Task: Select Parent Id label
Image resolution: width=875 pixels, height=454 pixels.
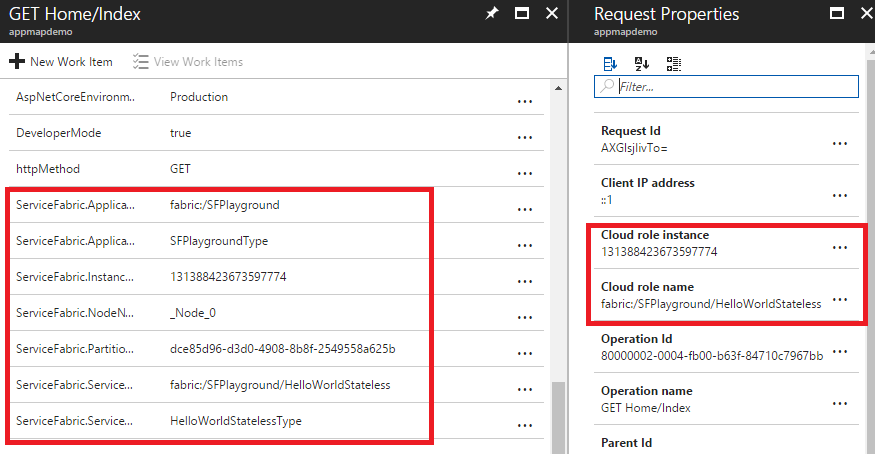Action: click(x=626, y=443)
